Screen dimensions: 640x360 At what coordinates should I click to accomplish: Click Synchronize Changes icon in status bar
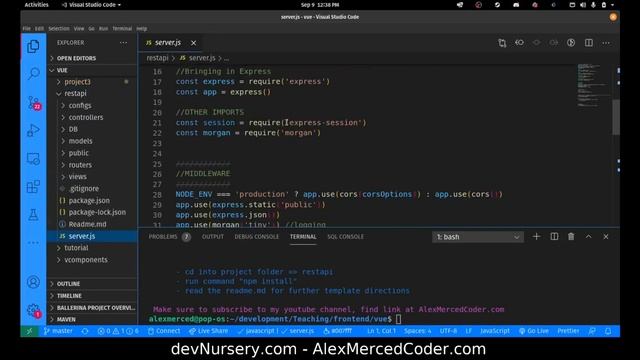coord(85,331)
